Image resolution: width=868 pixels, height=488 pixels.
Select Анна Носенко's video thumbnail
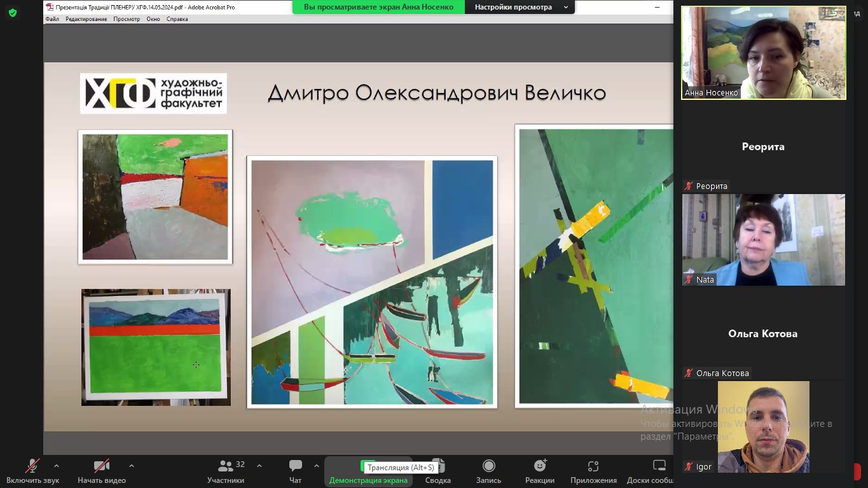(764, 53)
